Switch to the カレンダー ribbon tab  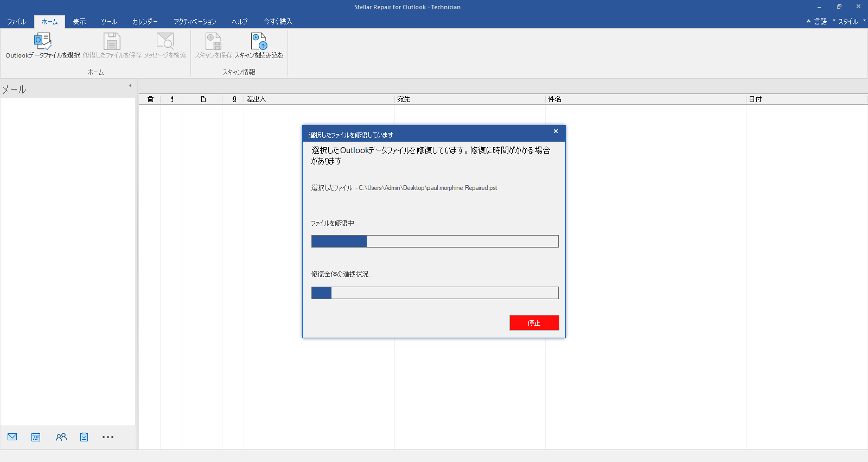[145, 22]
